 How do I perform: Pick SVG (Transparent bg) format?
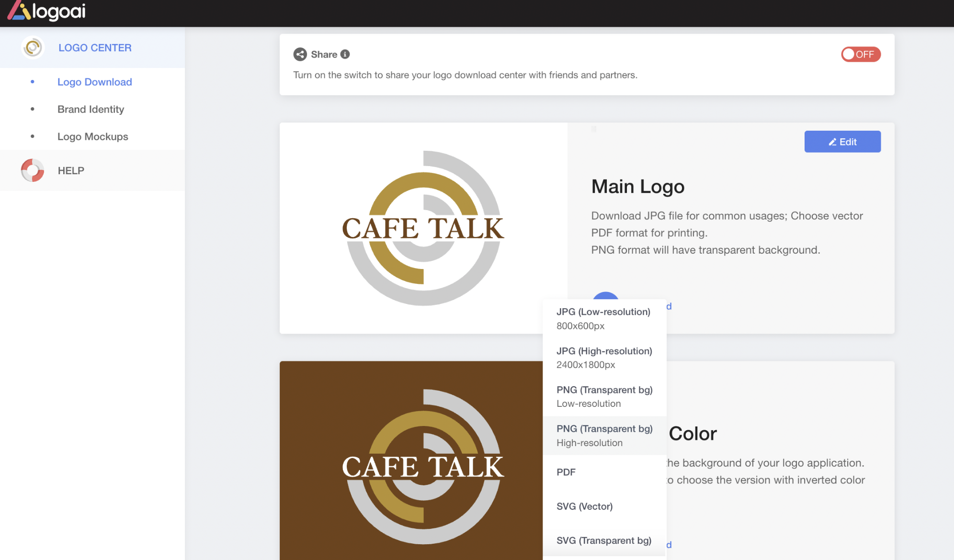[x=603, y=540]
